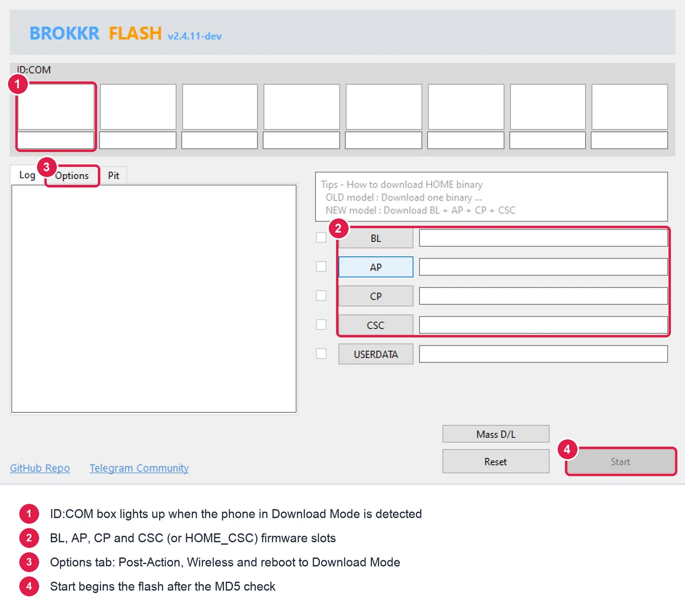Click the ID:COM label
Screen dimensions: 685x616
tap(34, 70)
